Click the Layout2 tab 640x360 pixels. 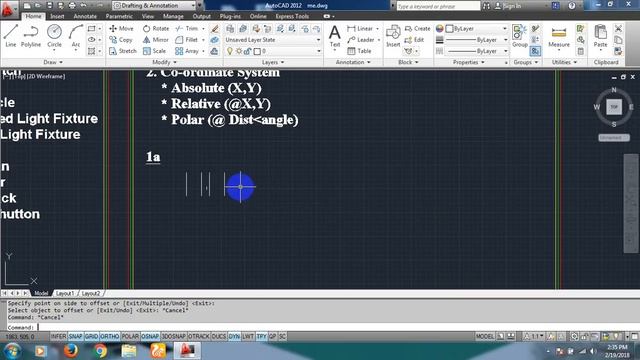click(x=91, y=293)
